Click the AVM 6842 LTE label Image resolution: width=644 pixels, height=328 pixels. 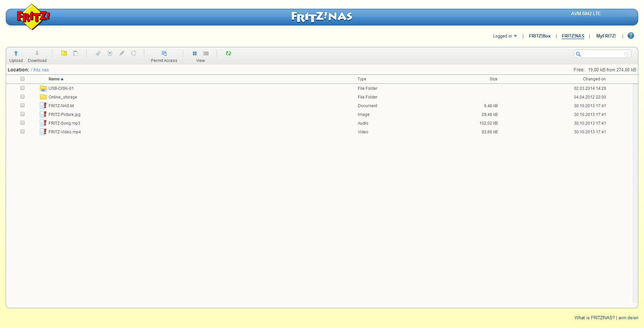(x=586, y=14)
